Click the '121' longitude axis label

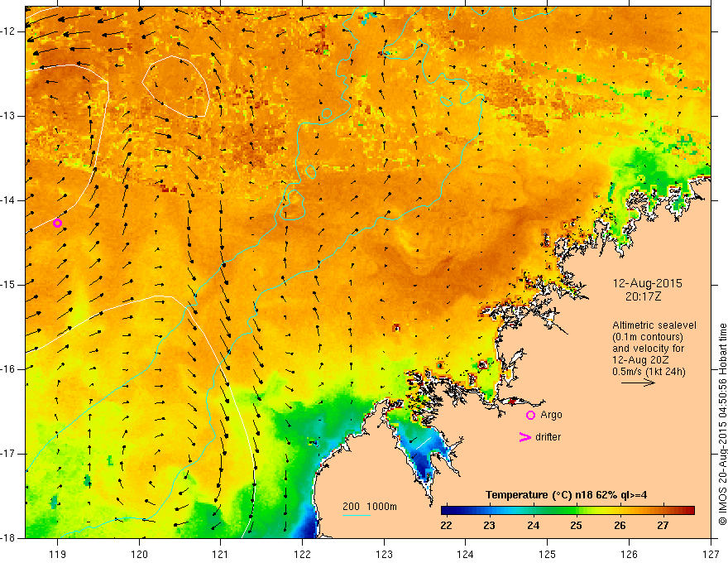[221, 554]
